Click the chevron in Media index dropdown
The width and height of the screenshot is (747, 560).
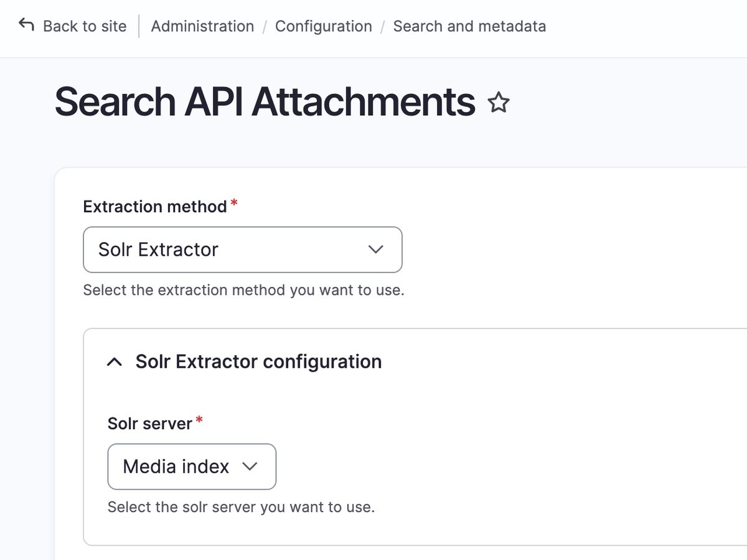click(x=250, y=467)
